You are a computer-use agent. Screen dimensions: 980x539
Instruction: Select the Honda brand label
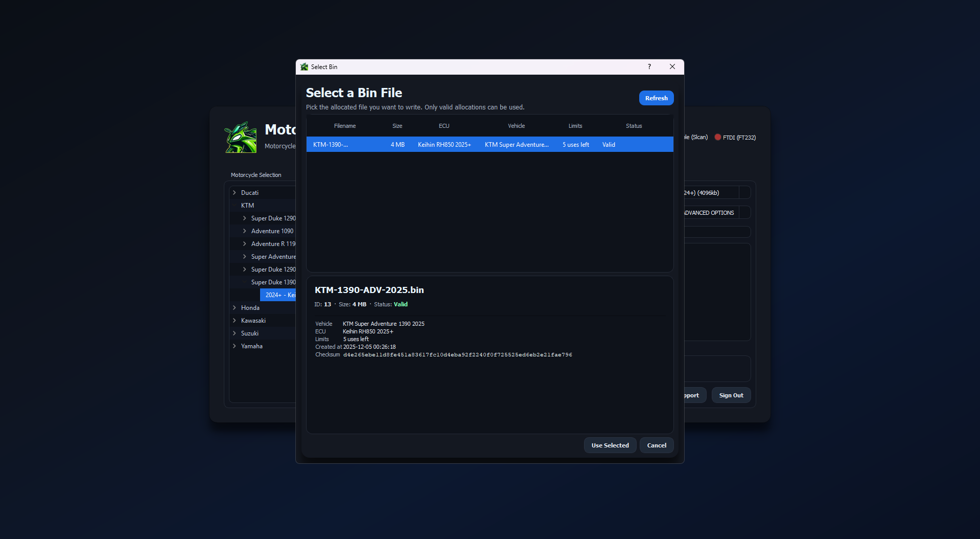(250, 308)
